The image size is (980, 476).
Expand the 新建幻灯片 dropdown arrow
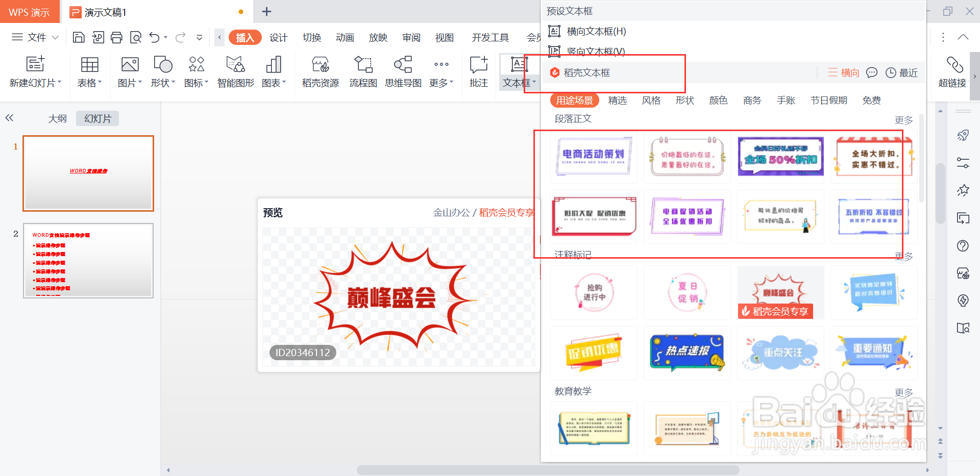(x=59, y=82)
